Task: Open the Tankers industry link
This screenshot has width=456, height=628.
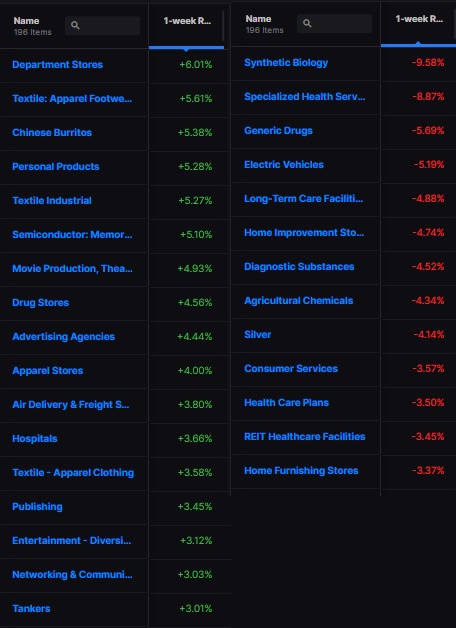Action: point(31,608)
